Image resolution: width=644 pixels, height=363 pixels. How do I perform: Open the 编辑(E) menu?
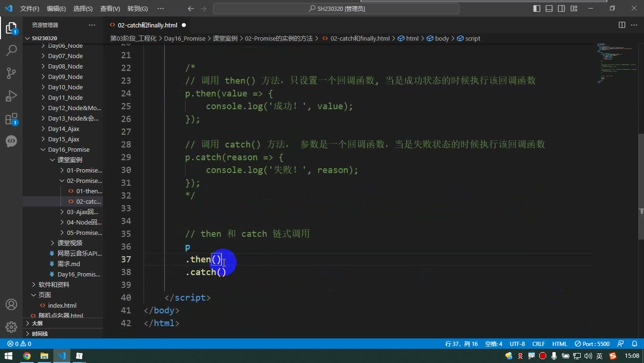(56, 9)
